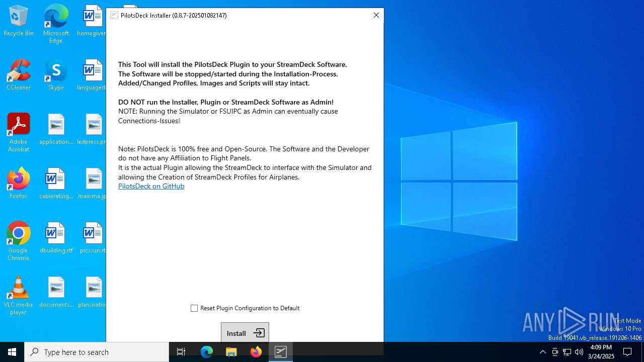Screen dimensions: 644x362
Task: Open the notification center icon
Action: (627, 352)
